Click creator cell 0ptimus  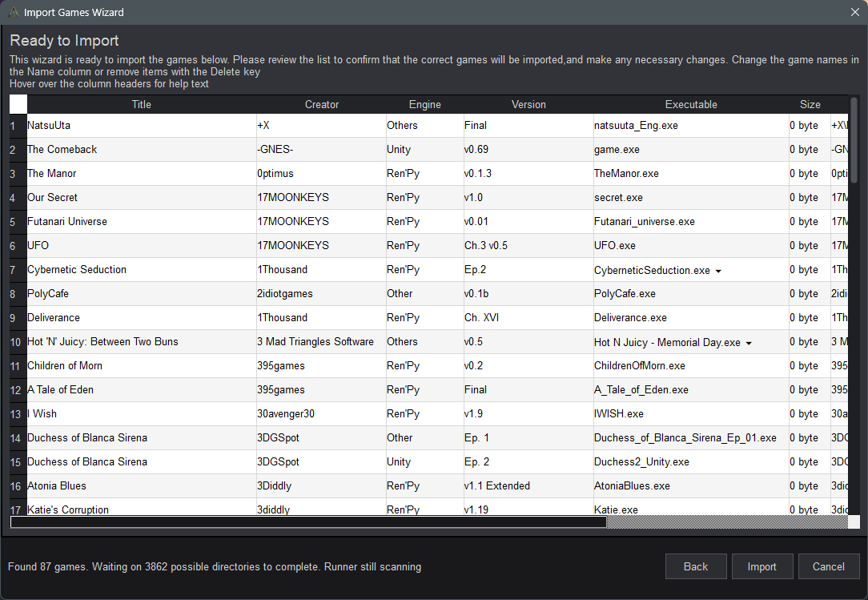tap(322, 173)
